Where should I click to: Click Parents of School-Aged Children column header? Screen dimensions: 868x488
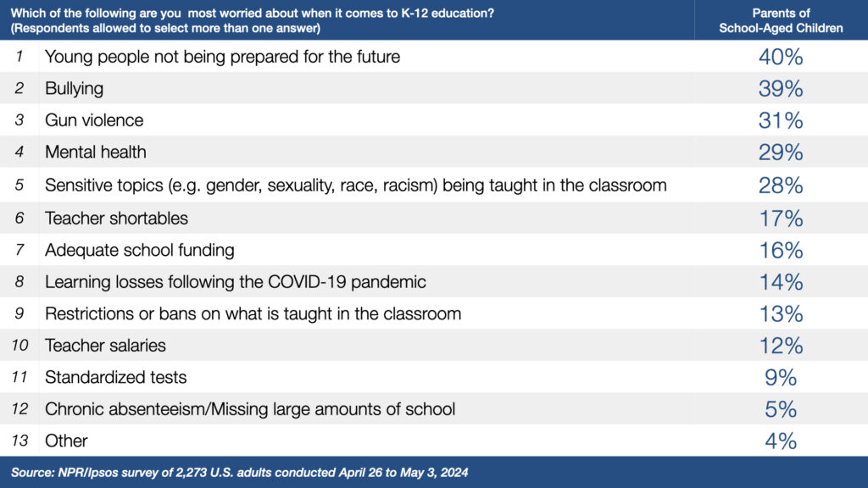(781, 20)
